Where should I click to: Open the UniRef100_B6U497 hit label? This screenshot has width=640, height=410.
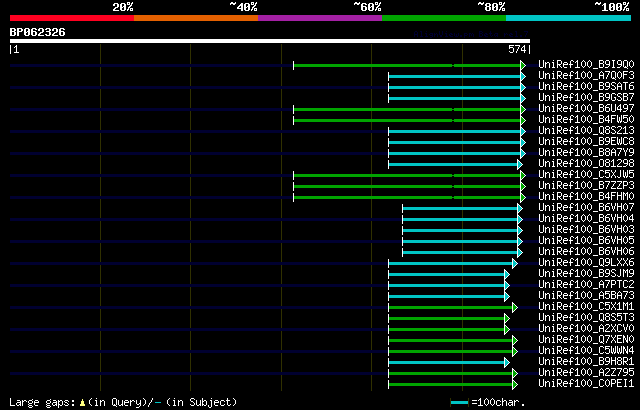(586, 109)
